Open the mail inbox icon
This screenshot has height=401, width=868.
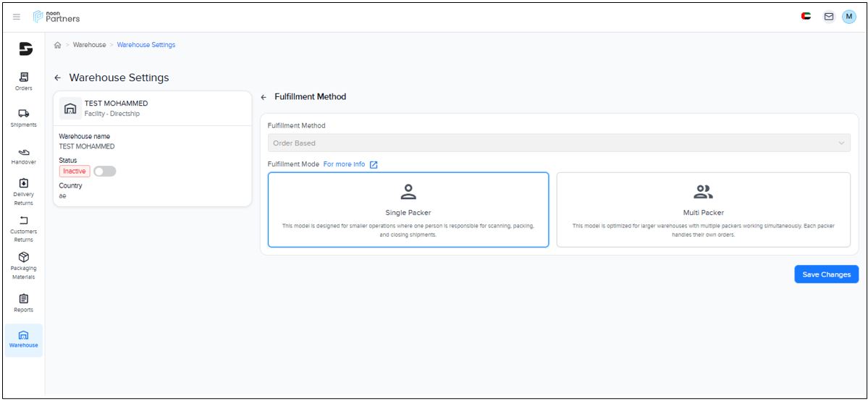(x=829, y=17)
